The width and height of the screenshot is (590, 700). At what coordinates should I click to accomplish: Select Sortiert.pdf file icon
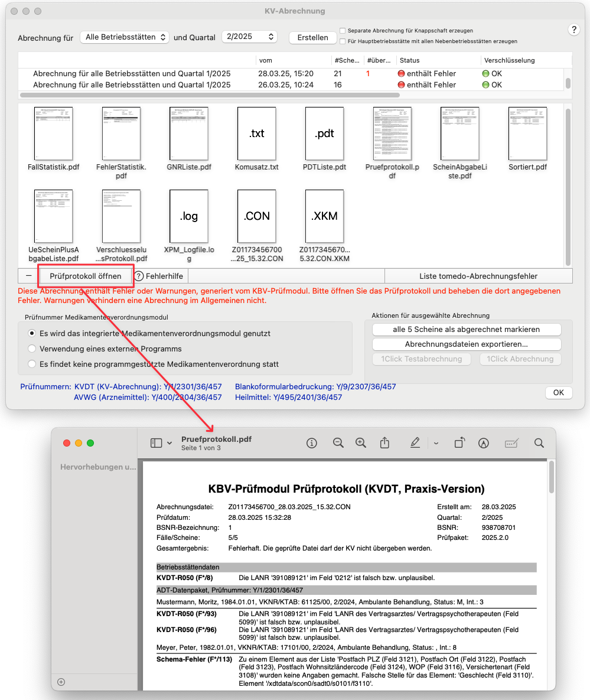coord(527,134)
